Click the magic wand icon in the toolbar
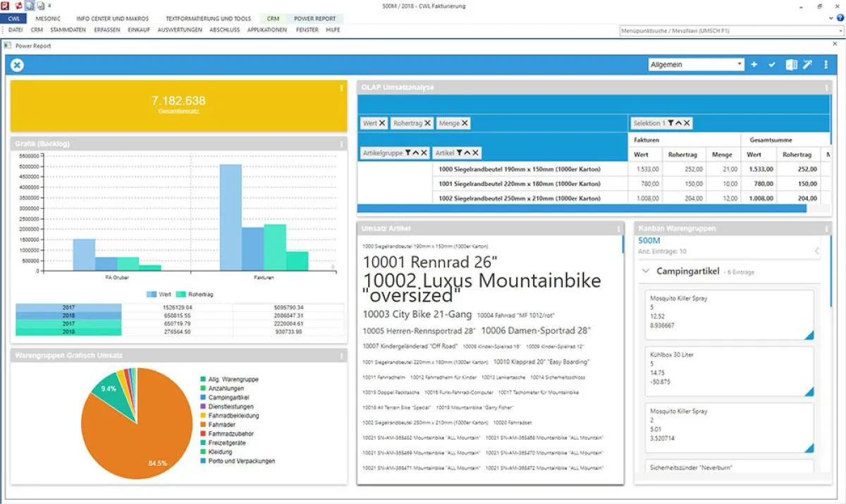846x504 pixels. tap(808, 65)
